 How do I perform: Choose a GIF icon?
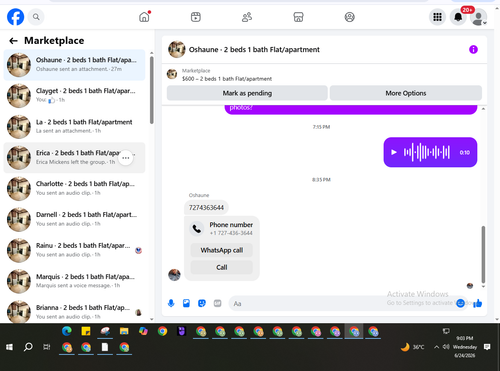217,303
